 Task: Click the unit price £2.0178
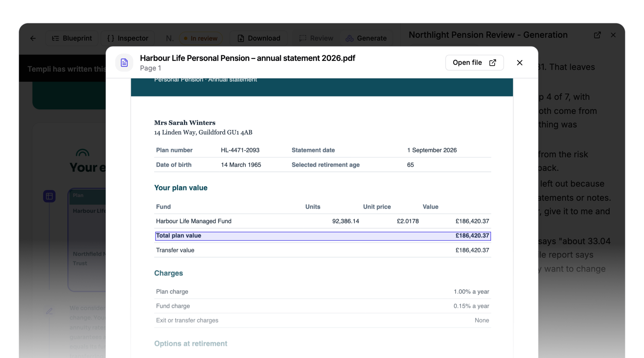pos(408,221)
